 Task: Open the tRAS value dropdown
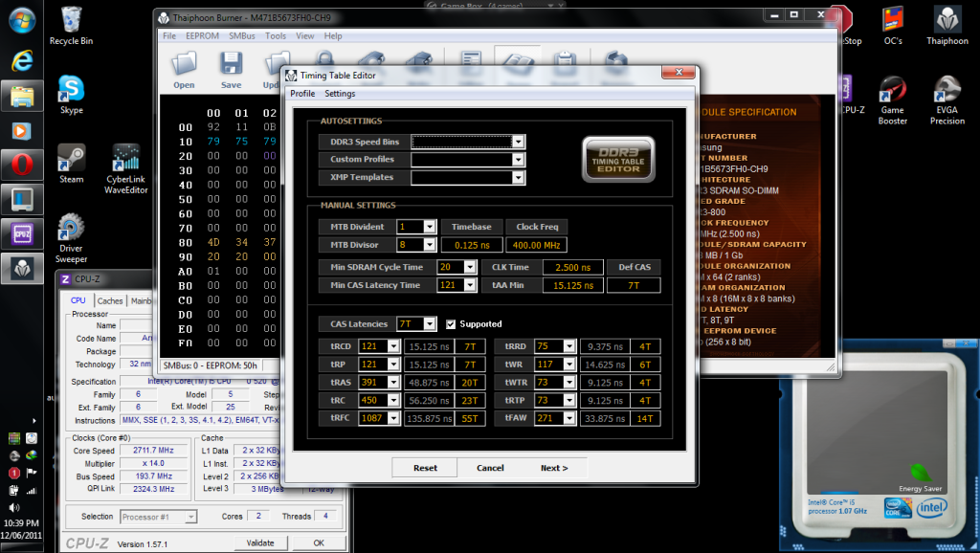(393, 383)
